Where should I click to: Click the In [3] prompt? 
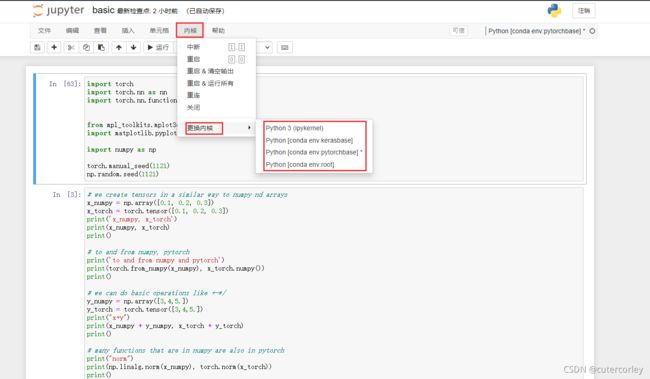tap(67, 194)
